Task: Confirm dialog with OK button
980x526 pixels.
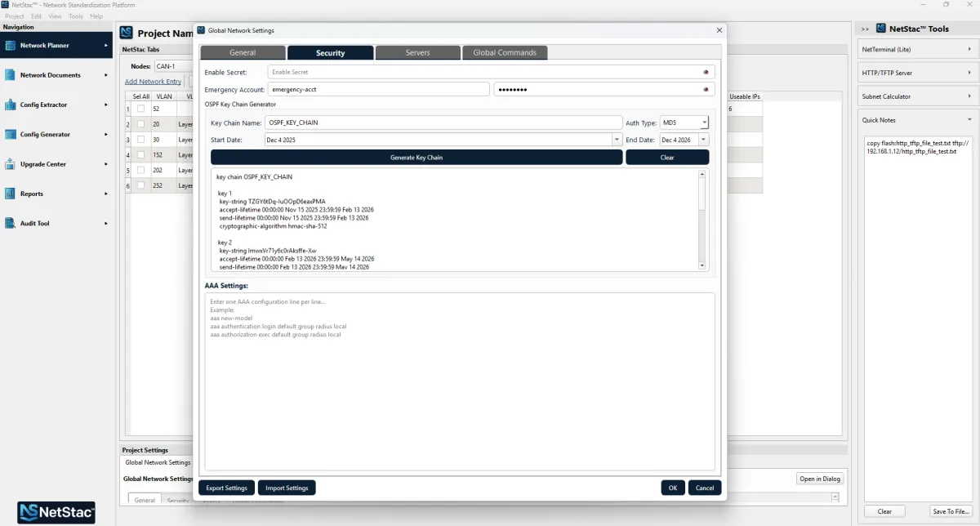Action: [x=672, y=488]
